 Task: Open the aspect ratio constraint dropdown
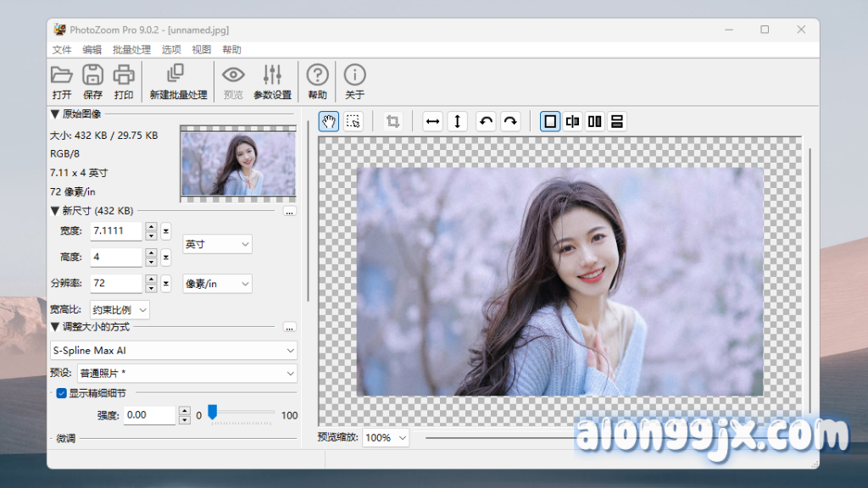[120, 310]
